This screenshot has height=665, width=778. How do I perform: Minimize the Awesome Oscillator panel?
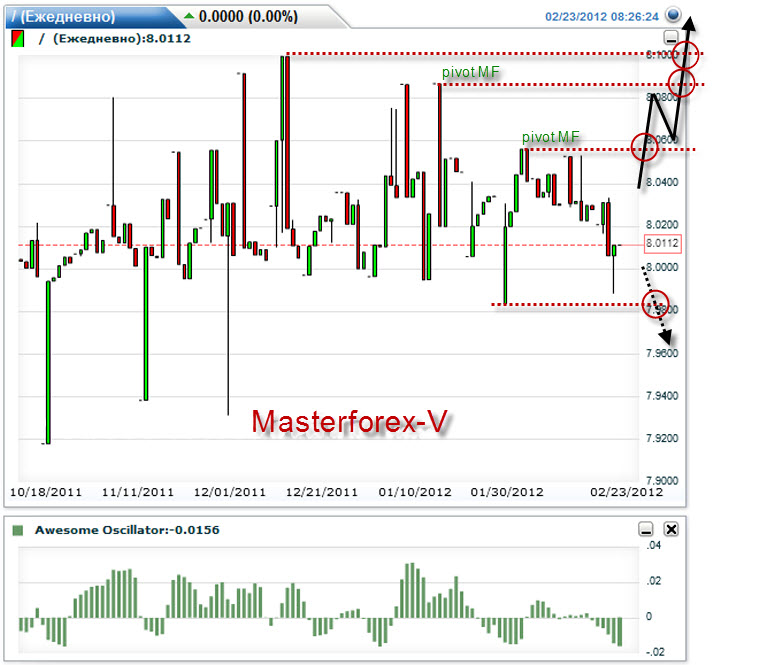646,529
